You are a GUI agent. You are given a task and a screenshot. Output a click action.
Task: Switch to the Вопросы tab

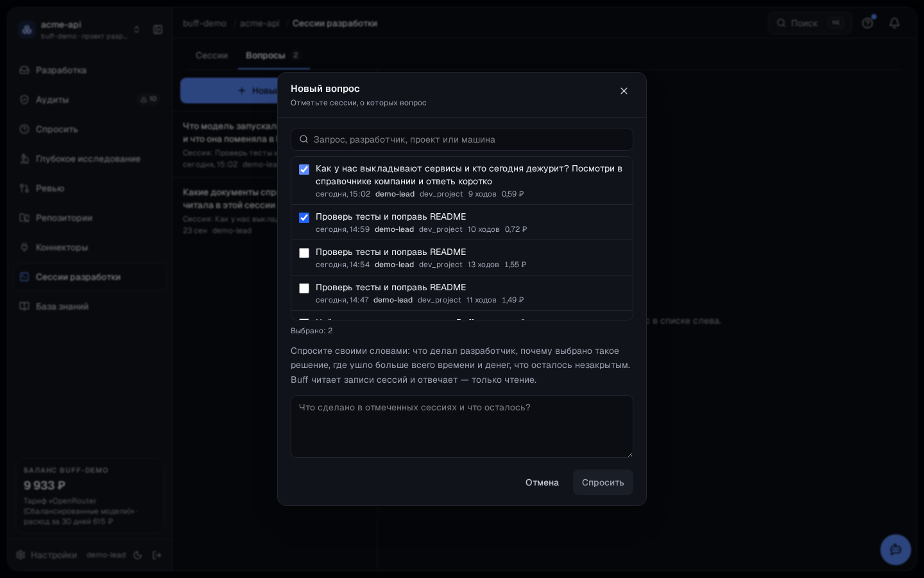(273, 55)
